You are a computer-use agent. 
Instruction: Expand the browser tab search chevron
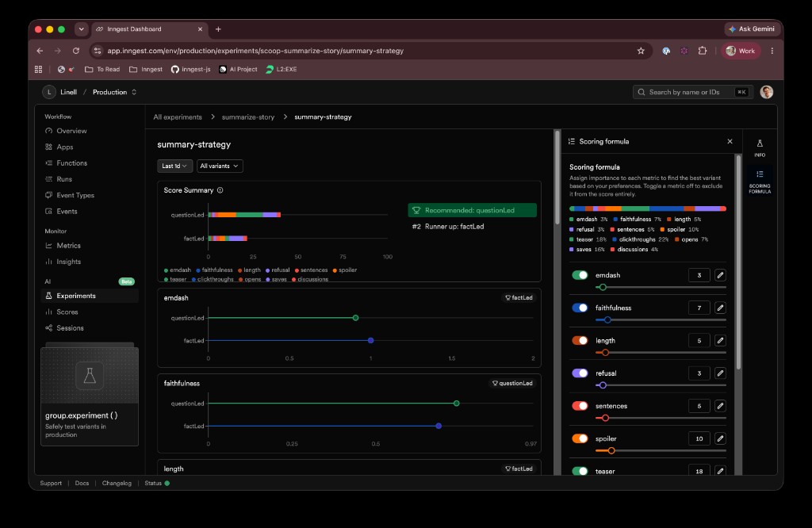(x=82, y=29)
